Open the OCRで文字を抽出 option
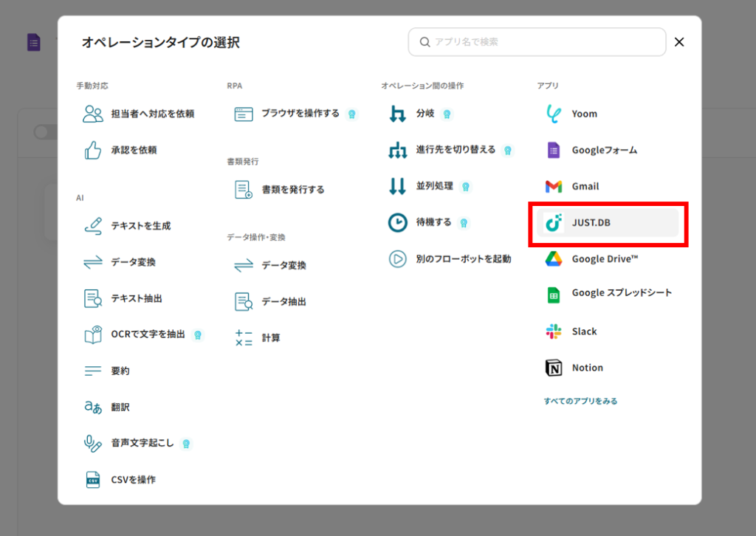 click(x=148, y=334)
